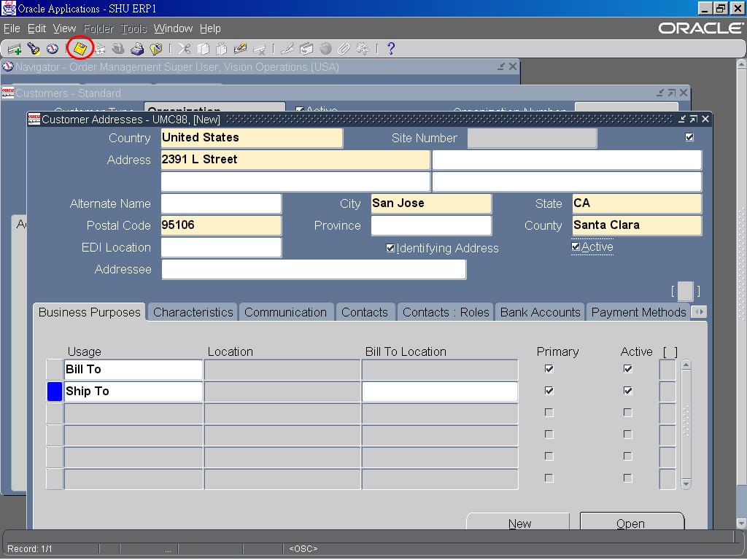
Task: Open Window Help question mark icon
Action: tap(391, 49)
